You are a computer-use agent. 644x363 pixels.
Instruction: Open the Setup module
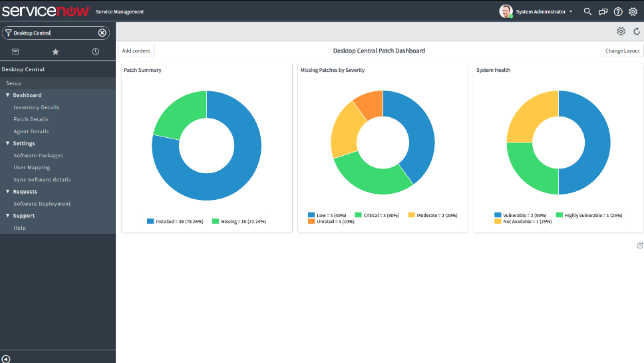13,83
